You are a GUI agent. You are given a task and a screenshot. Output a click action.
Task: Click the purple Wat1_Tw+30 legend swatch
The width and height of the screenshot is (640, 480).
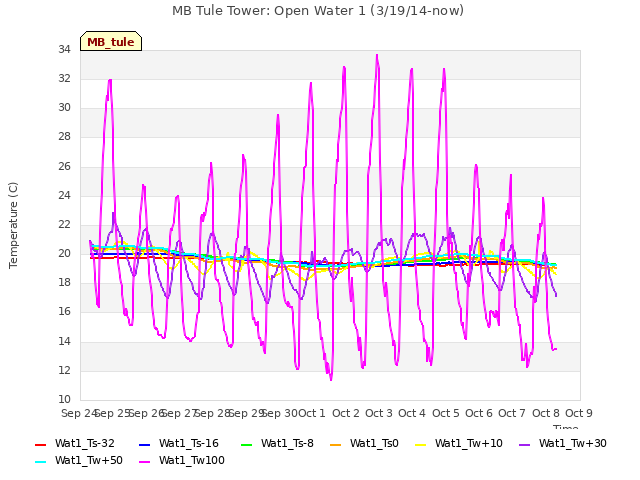(x=524, y=444)
